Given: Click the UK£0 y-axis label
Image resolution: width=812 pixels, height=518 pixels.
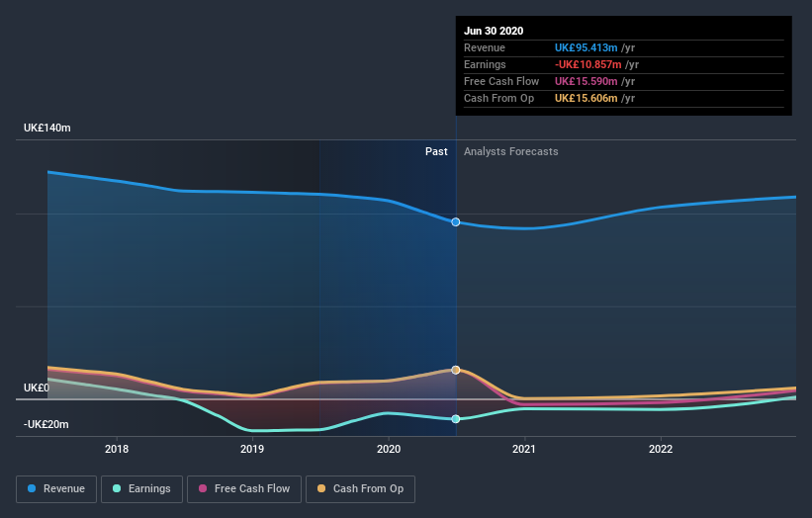Looking at the screenshot, I should pos(37,388).
